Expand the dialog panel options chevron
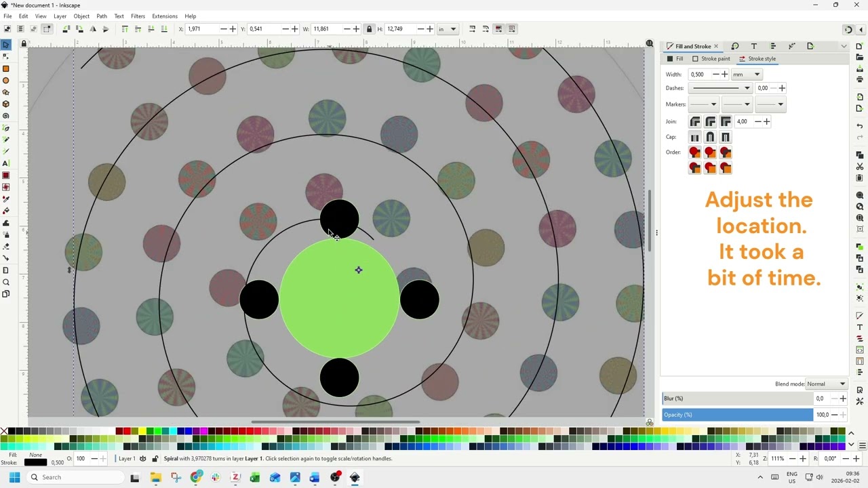Screen dimensions: 868x488 (x=844, y=46)
